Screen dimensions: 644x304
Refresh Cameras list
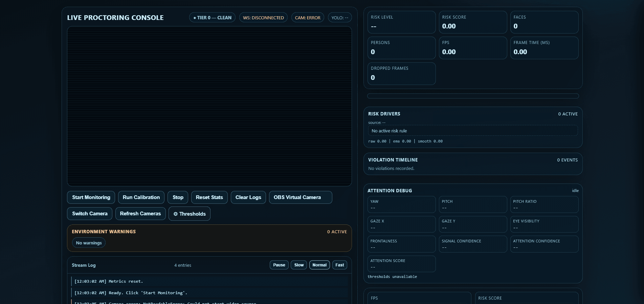coord(140,214)
